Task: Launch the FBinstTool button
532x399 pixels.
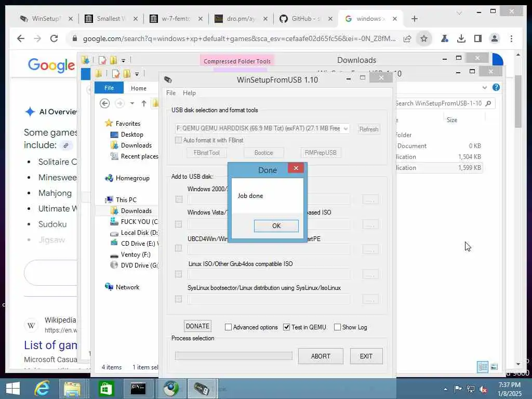Action: (x=206, y=153)
